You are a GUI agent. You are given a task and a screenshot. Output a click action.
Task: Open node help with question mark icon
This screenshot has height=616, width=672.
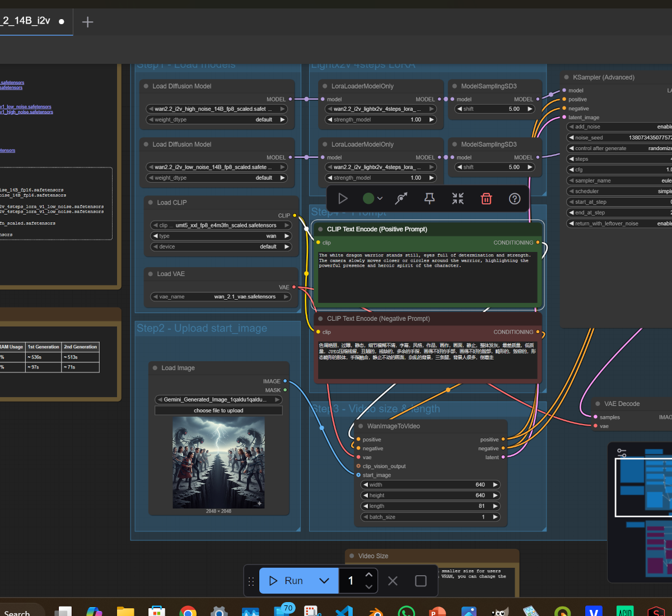pyautogui.click(x=515, y=199)
